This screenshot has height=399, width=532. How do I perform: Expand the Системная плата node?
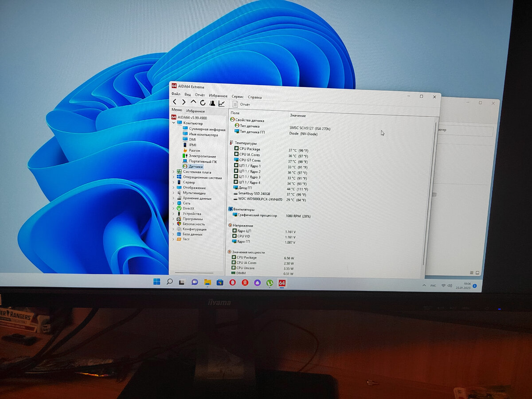coord(173,172)
